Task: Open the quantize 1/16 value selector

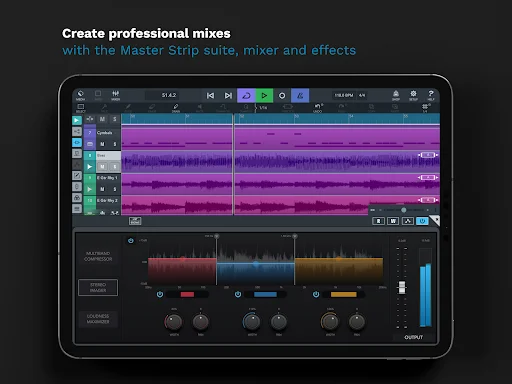Action: click(263, 108)
